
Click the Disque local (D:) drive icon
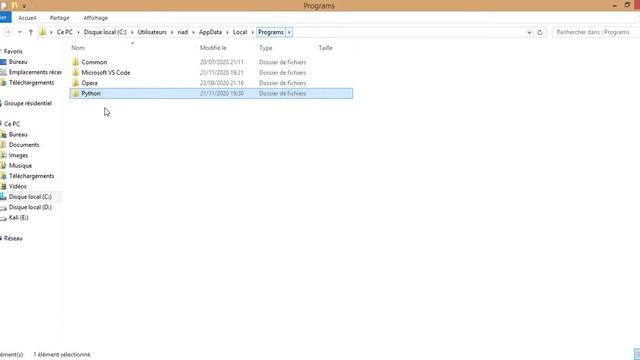(x=4, y=207)
